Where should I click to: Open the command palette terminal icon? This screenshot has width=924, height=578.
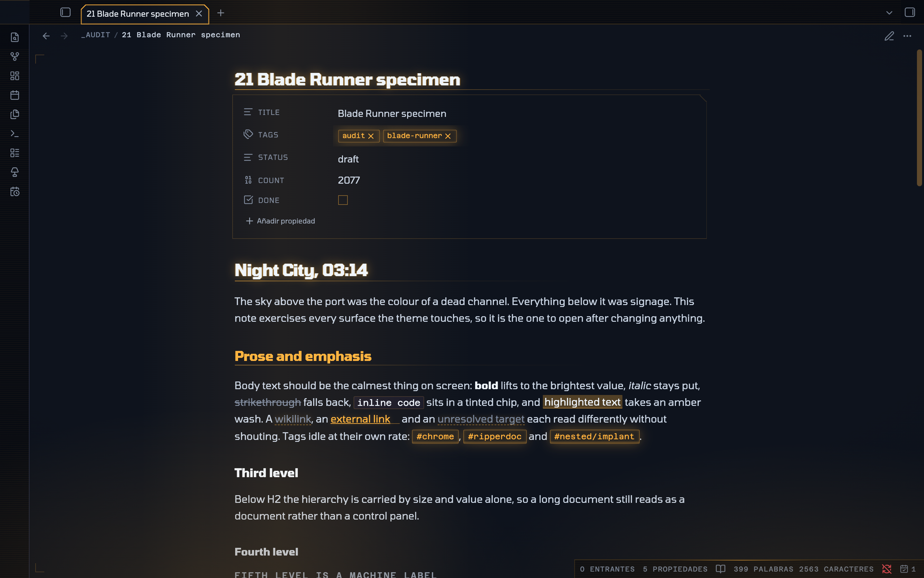14,133
